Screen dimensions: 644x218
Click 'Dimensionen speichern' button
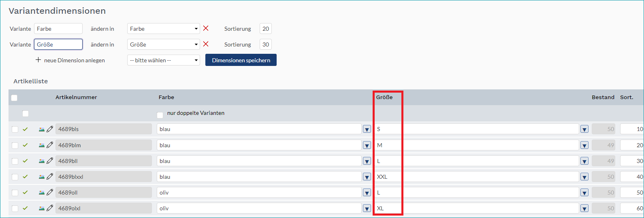click(241, 60)
